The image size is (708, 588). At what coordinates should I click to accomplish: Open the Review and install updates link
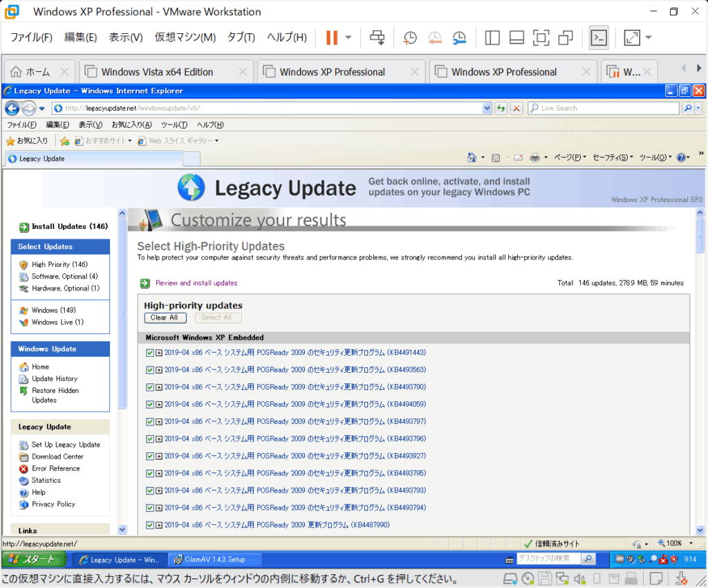(196, 283)
